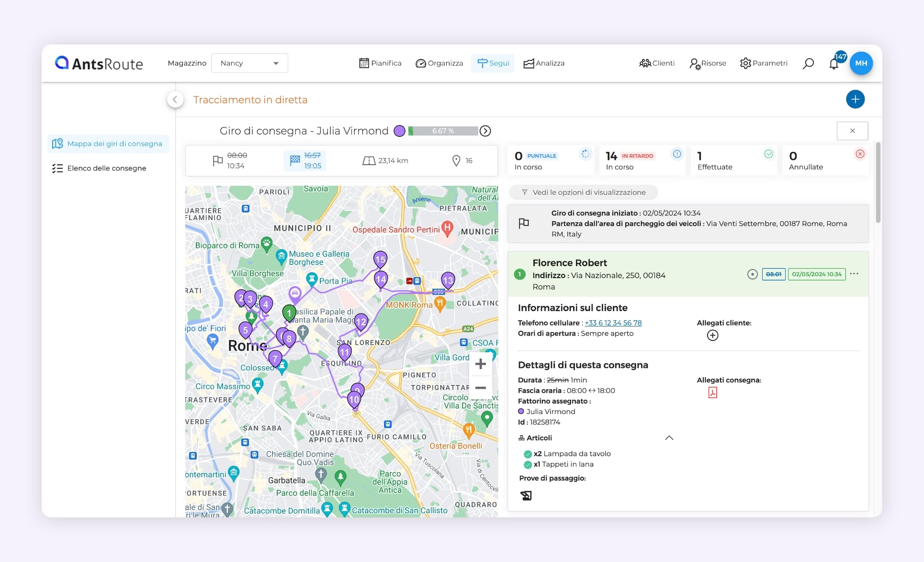Select the Segui menu item

point(493,63)
